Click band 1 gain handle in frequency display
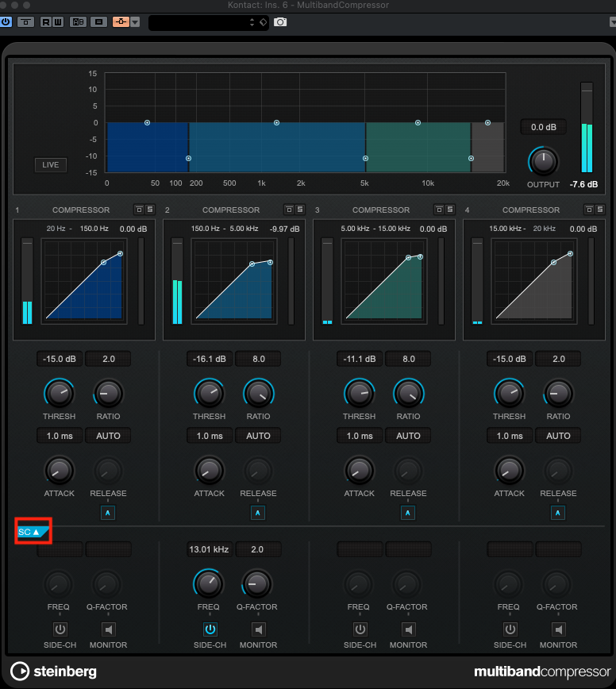The image size is (616, 689). coord(147,122)
